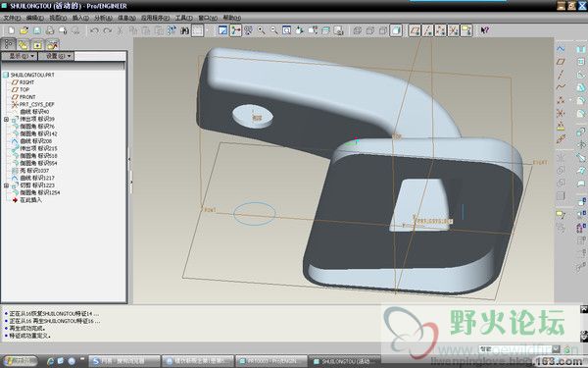Screen dimensions: 588x368
Task: Open the selection filter dropdown at bottom right
Action: [x=556, y=348]
